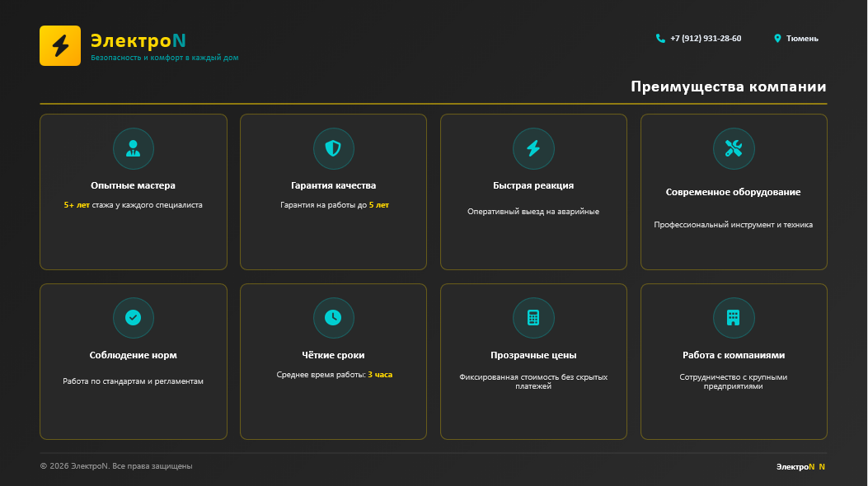Click the Гарантия качества heading

(x=333, y=185)
